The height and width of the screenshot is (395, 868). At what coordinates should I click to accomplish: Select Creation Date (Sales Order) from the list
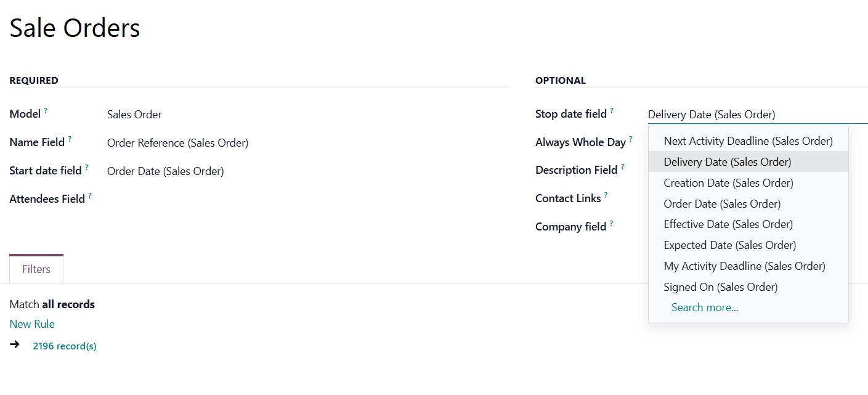(x=728, y=183)
